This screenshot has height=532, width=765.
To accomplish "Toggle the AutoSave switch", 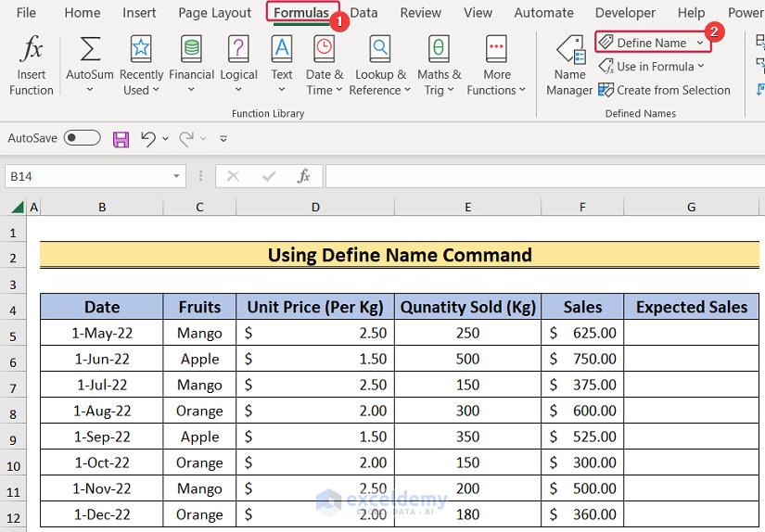I will (x=82, y=138).
